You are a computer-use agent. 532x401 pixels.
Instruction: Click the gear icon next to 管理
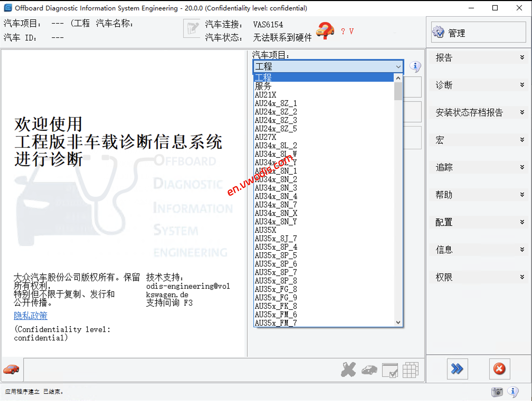439,32
